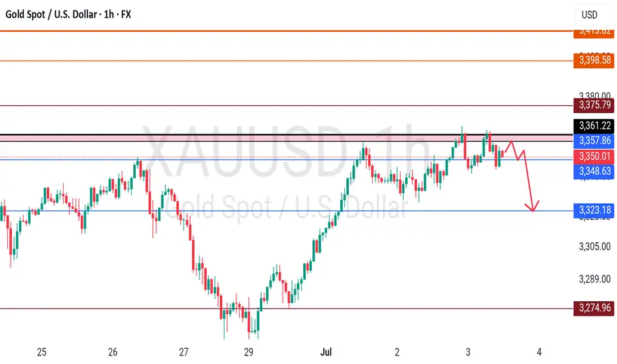Click the black 3,361.22 price label
The image size is (617, 364).
click(x=593, y=126)
